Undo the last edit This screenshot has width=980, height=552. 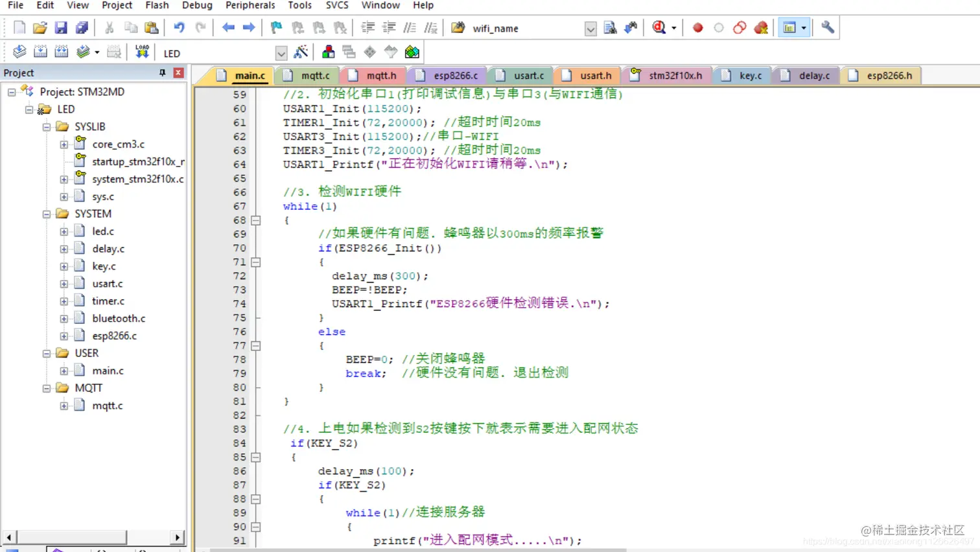[180, 28]
